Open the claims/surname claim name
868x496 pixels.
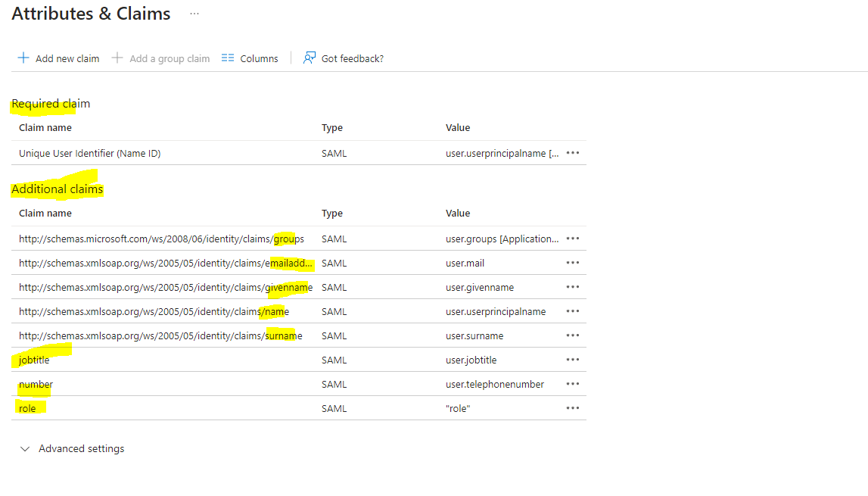coord(160,335)
